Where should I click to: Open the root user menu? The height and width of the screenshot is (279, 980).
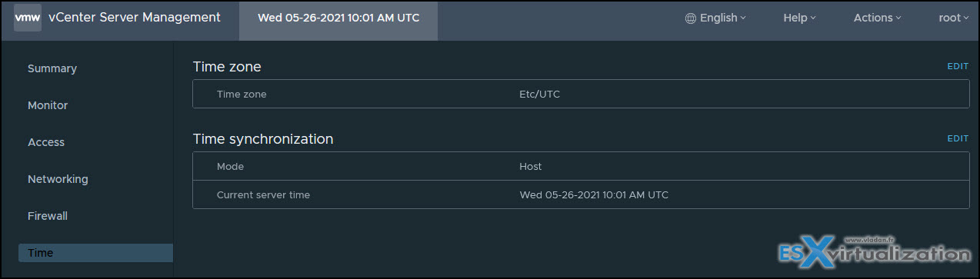[x=954, y=18]
